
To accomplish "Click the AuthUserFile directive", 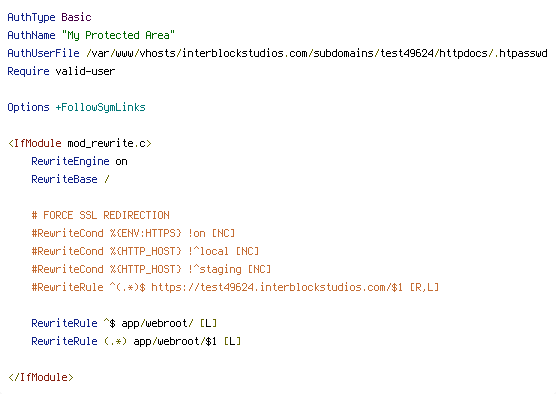I will click(x=43, y=53).
